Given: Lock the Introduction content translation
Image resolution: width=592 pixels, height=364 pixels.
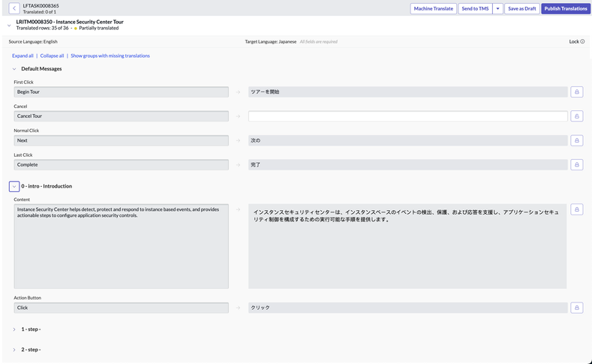Looking at the screenshot, I should coord(576,209).
